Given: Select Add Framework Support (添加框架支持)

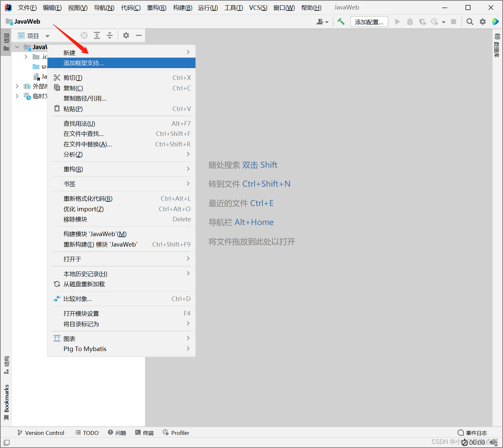Looking at the screenshot, I should pos(121,63).
